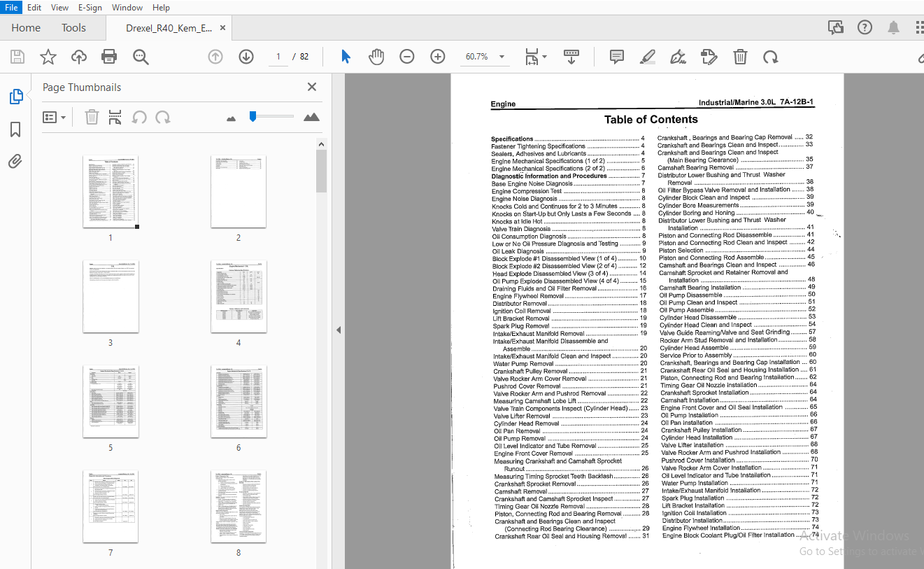
Task: Open the Help menu
Action: pos(161,8)
